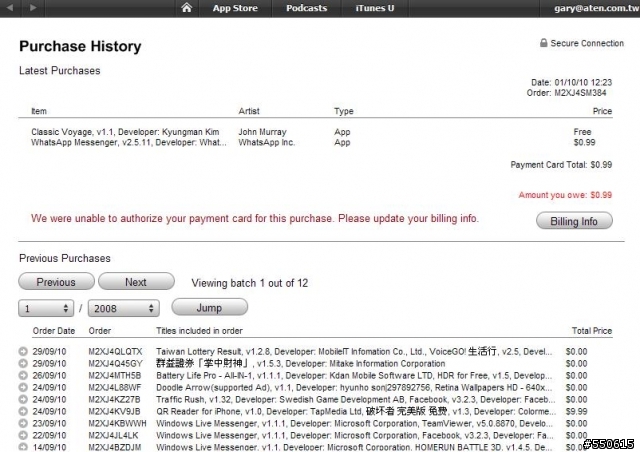Expand order M2XJ4BZDJM arrow icon

pos(23,447)
